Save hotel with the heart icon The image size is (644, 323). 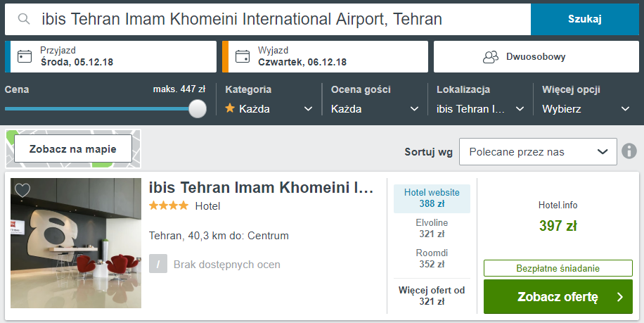point(22,190)
